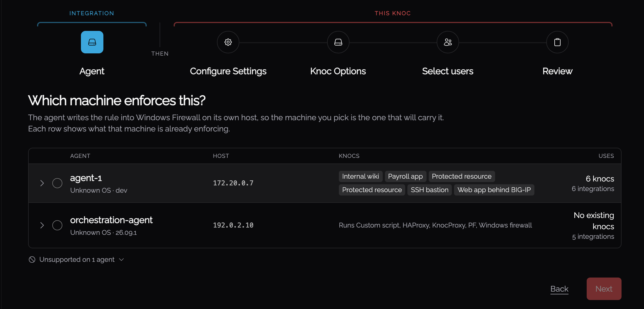Click the SSH bastion knoc tag
Image resolution: width=644 pixels, height=309 pixels.
(x=430, y=190)
